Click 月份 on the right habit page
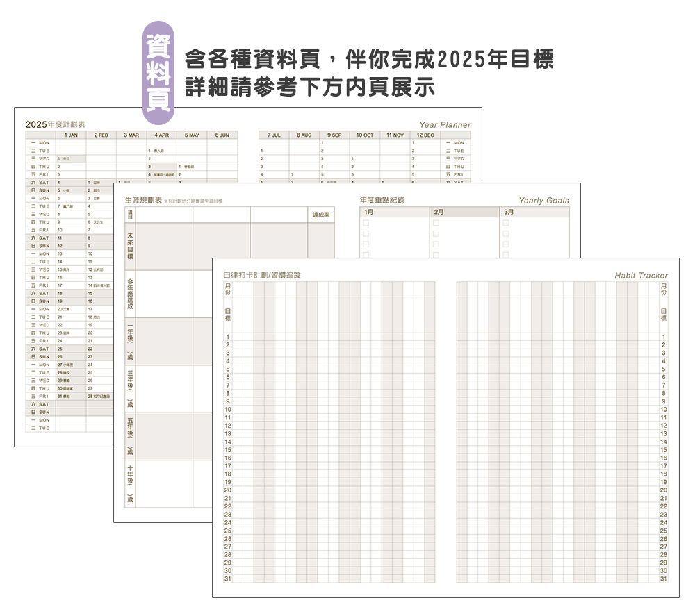Viewport: 695px width, 616px height. 664,289
